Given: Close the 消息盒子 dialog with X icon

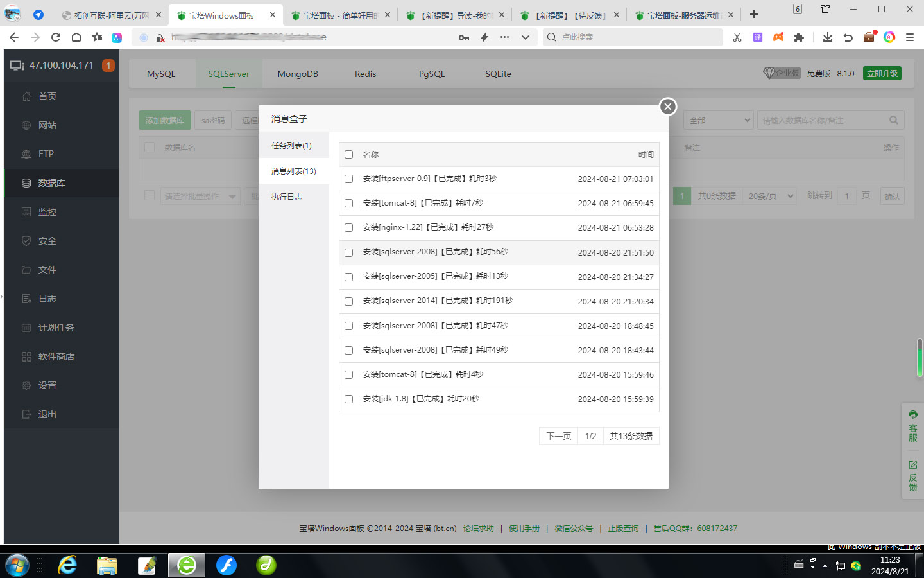Looking at the screenshot, I should (x=668, y=107).
